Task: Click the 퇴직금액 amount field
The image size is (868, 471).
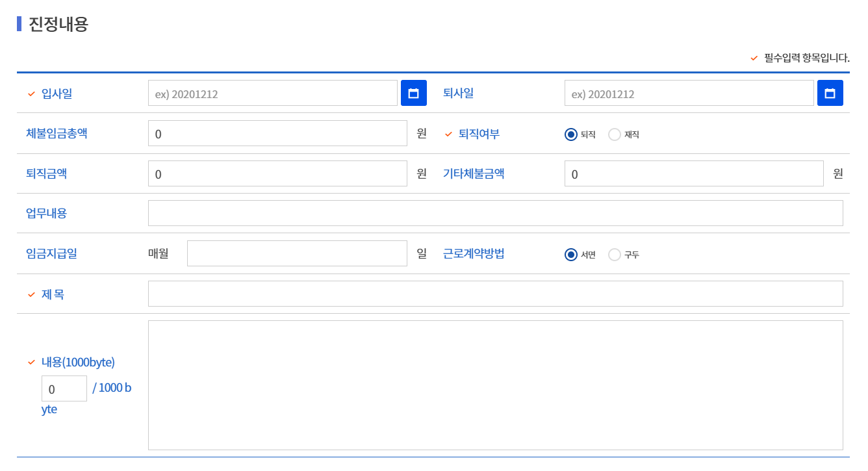Action: coord(277,173)
